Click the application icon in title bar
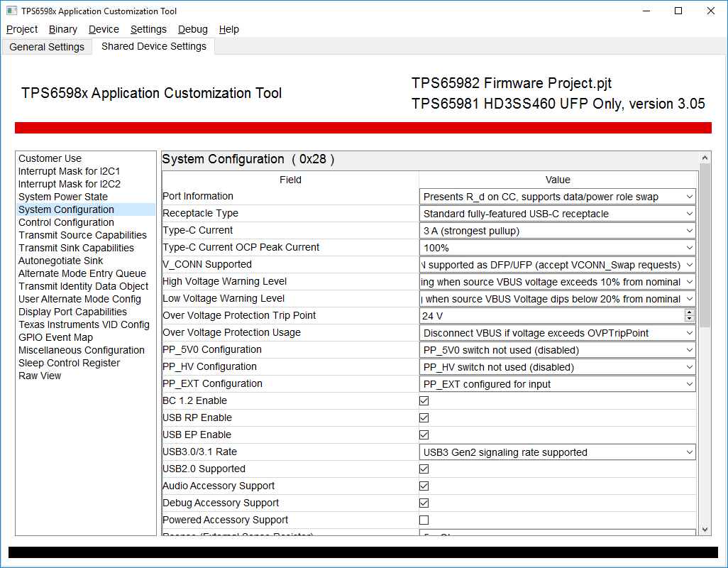The image size is (728, 568). tap(11, 11)
